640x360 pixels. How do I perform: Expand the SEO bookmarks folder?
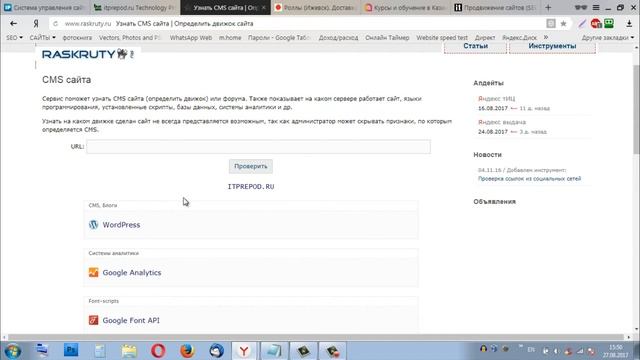click(x=14, y=38)
